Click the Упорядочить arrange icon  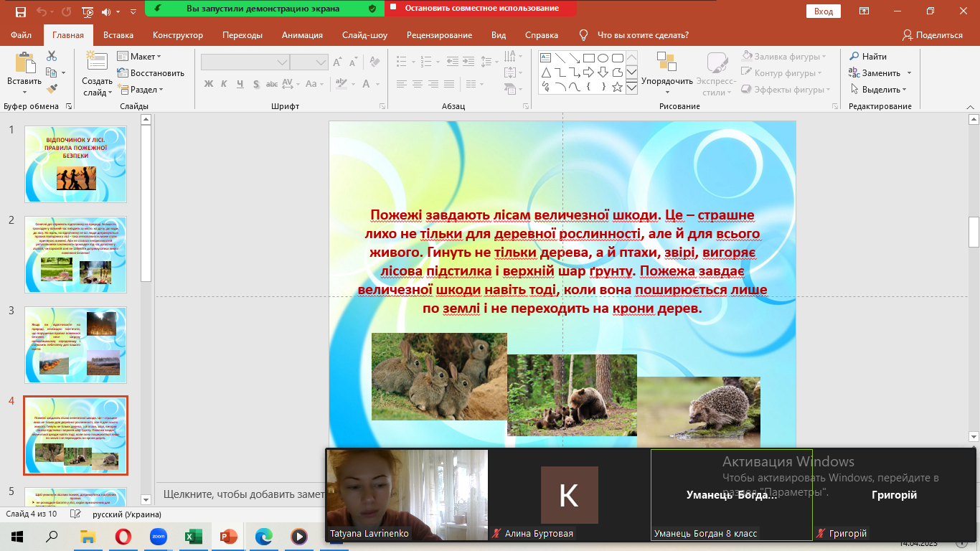pos(667,62)
